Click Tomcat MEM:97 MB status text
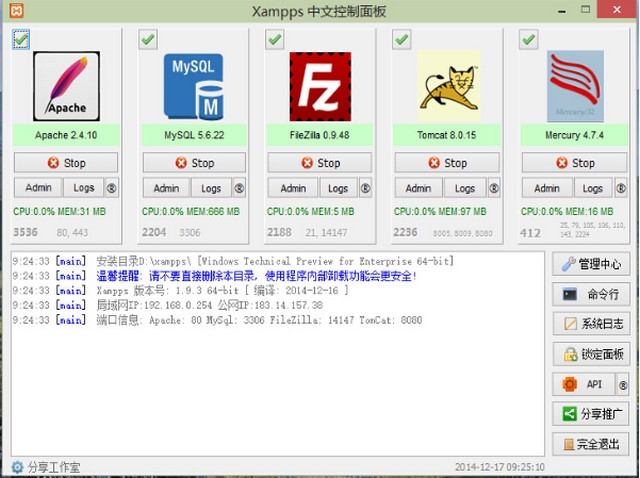 point(440,211)
